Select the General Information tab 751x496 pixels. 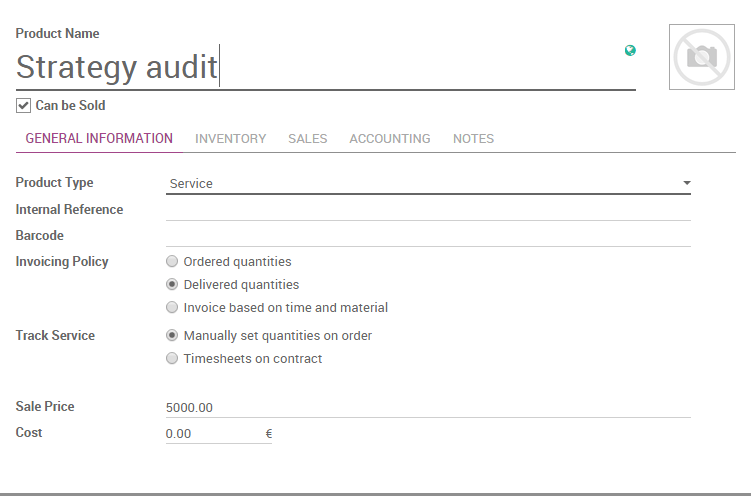pos(99,139)
